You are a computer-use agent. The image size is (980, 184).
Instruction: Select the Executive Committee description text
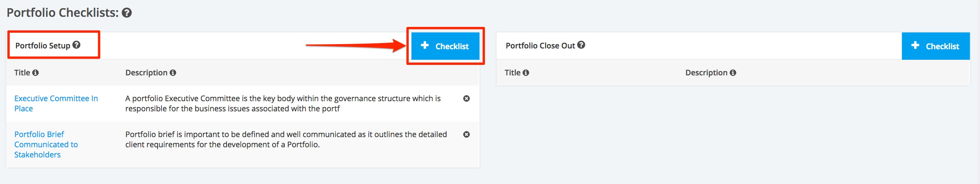(x=283, y=104)
